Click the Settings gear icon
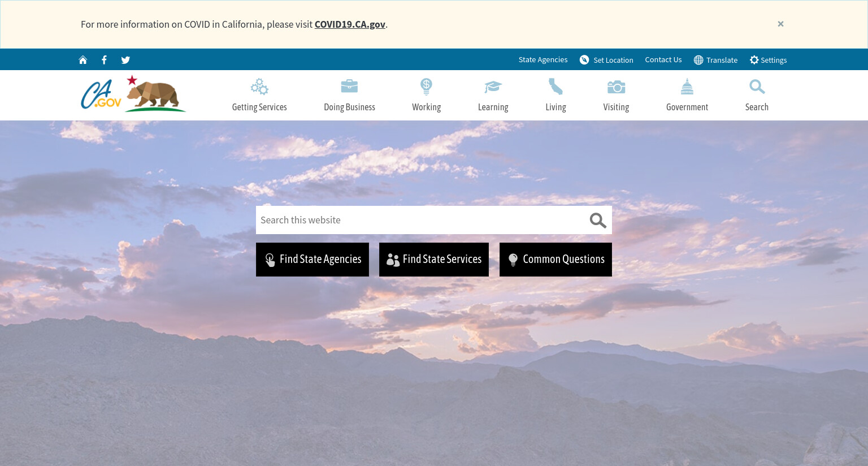 pyautogui.click(x=754, y=60)
